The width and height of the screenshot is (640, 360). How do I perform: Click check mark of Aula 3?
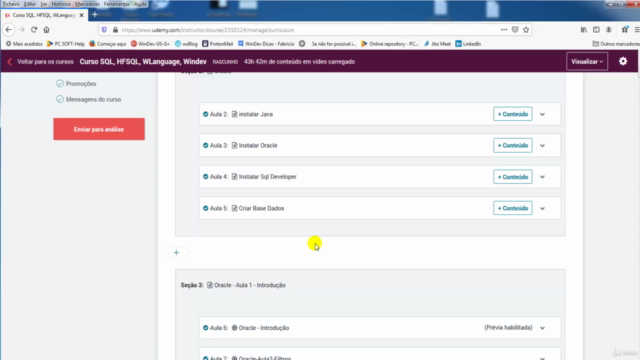205,145
